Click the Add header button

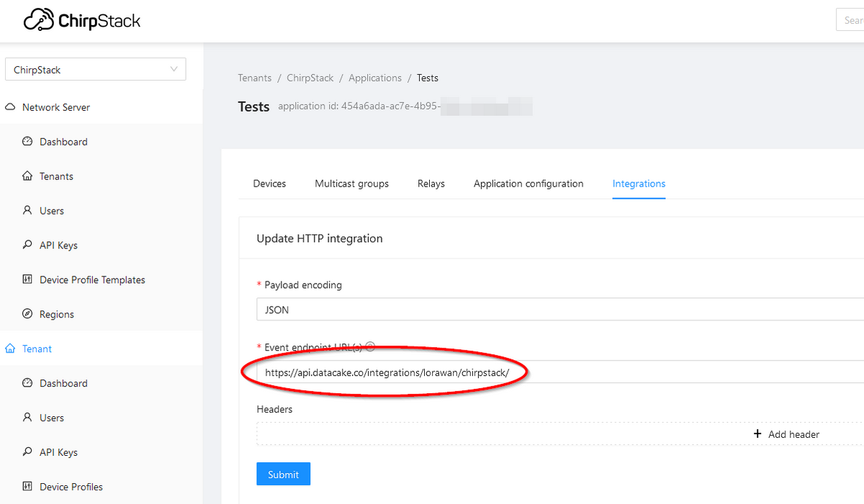tap(786, 434)
